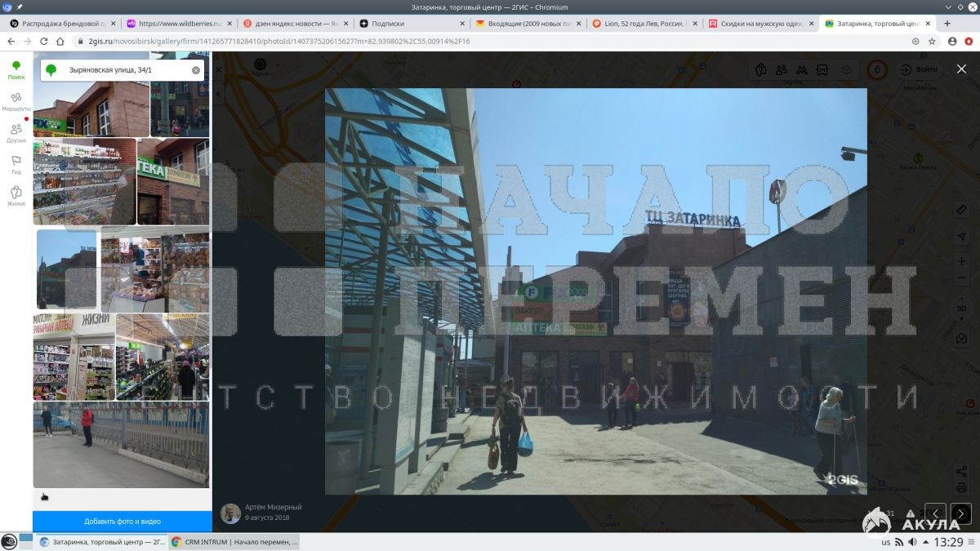Switch to the Входящие mail tab

click(528, 24)
